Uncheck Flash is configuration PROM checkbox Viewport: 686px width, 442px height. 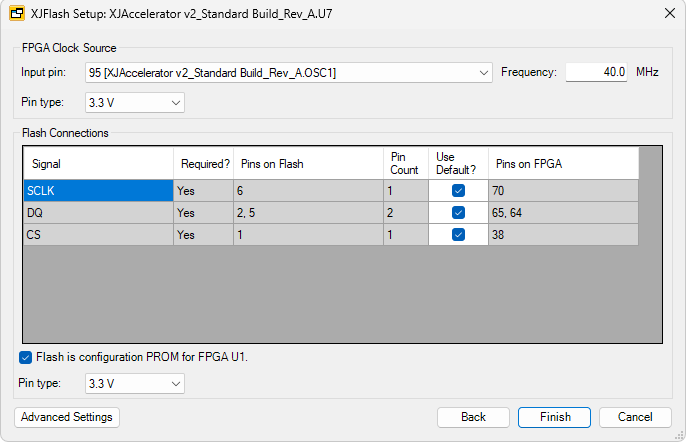pos(25,358)
